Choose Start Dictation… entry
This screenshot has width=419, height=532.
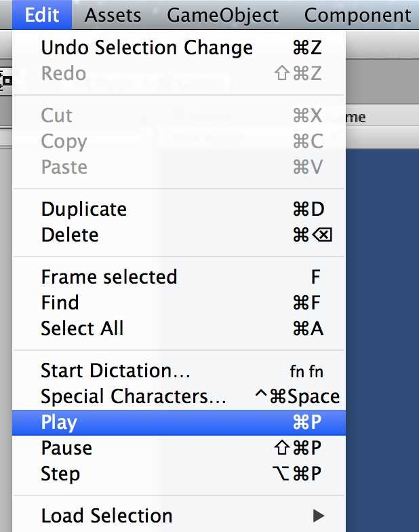tap(116, 370)
